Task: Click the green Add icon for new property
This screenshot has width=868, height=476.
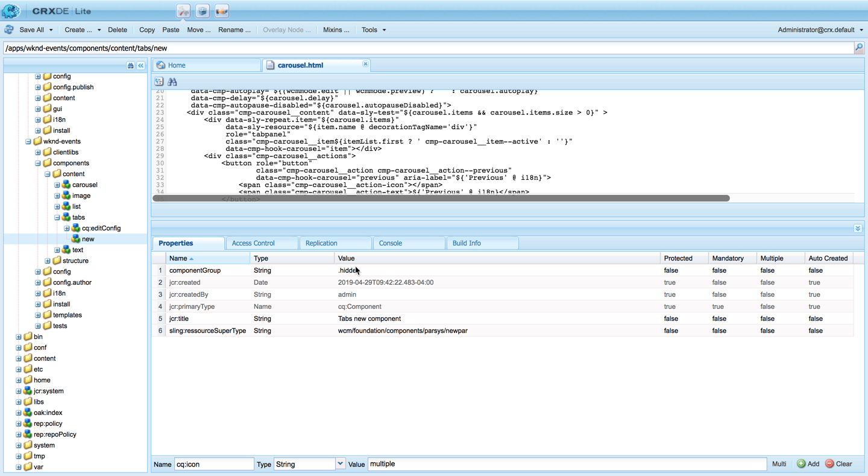Action: coord(802,463)
